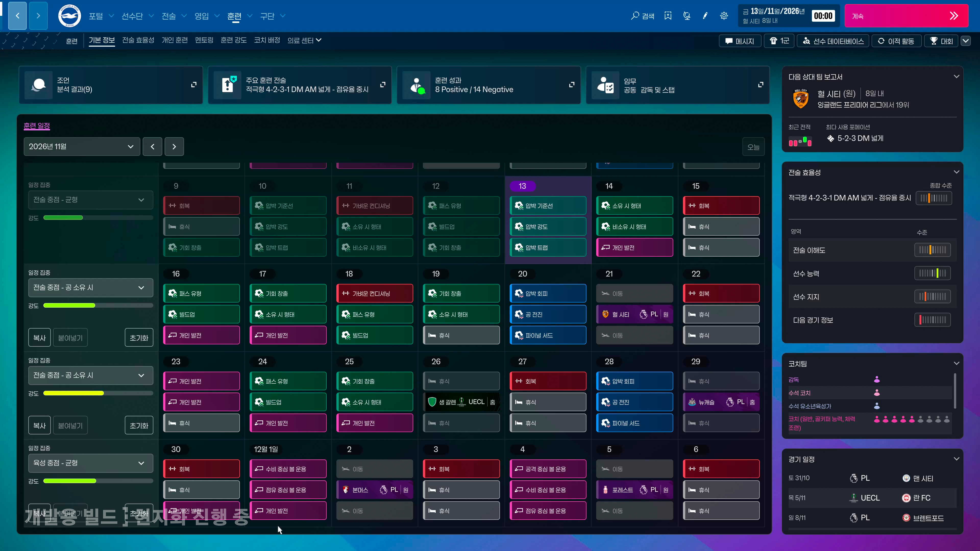Adjust intensity slider under 전술 중점 - 균형

(98, 218)
